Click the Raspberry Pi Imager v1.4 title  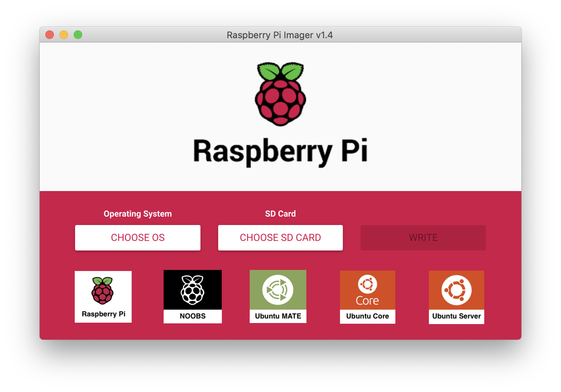click(x=280, y=35)
